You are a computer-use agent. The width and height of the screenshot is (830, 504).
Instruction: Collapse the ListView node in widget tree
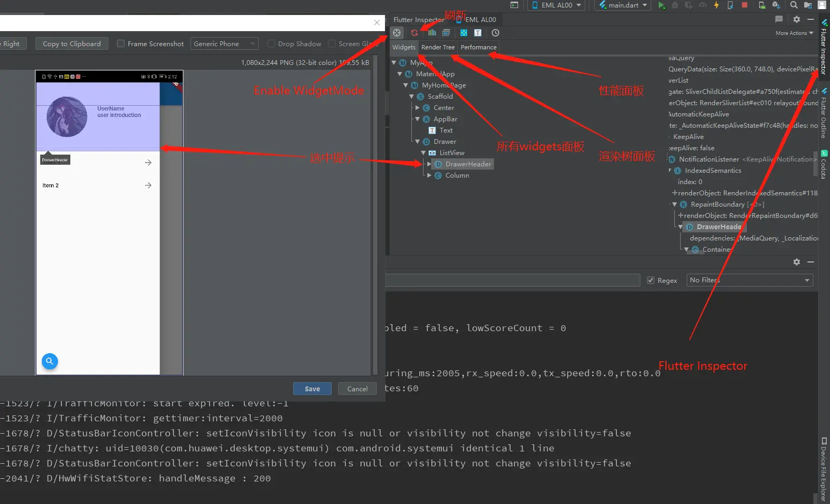424,153
